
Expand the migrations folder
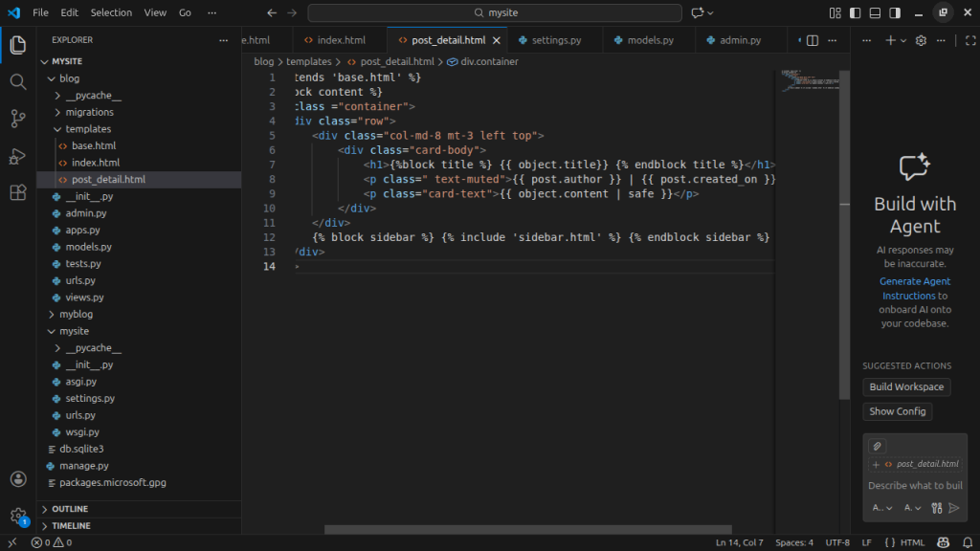tap(89, 112)
